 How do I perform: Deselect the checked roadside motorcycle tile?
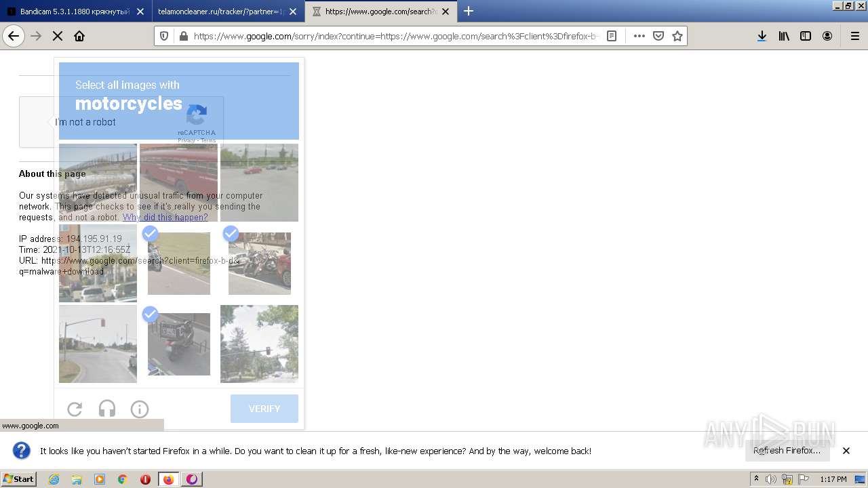click(179, 264)
